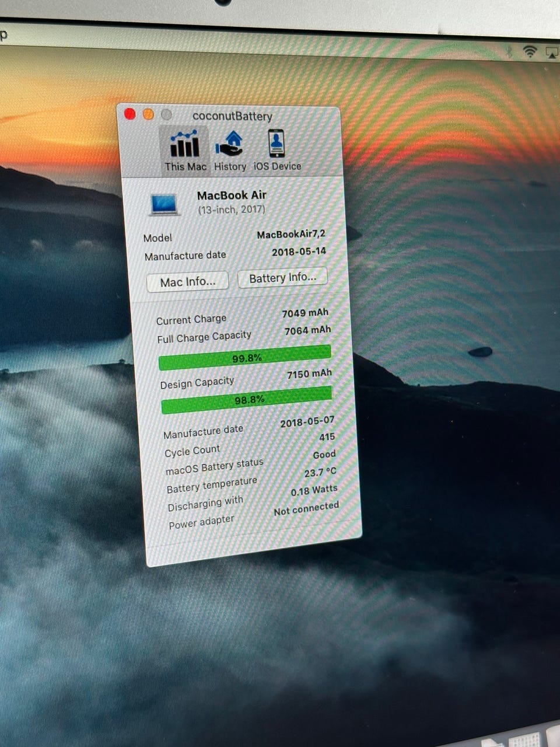Screen dimensions: 560x747
Task: Click the Design Capacity label
Action: tap(197, 383)
